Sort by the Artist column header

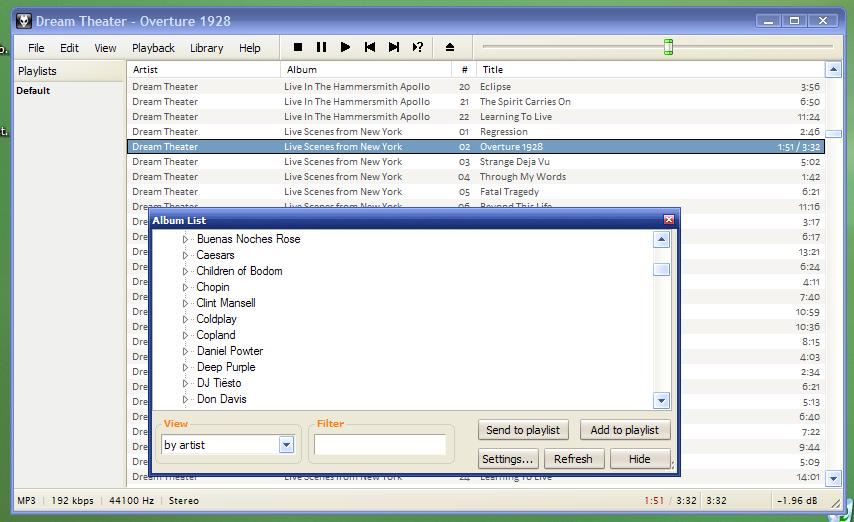pos(204,69)
